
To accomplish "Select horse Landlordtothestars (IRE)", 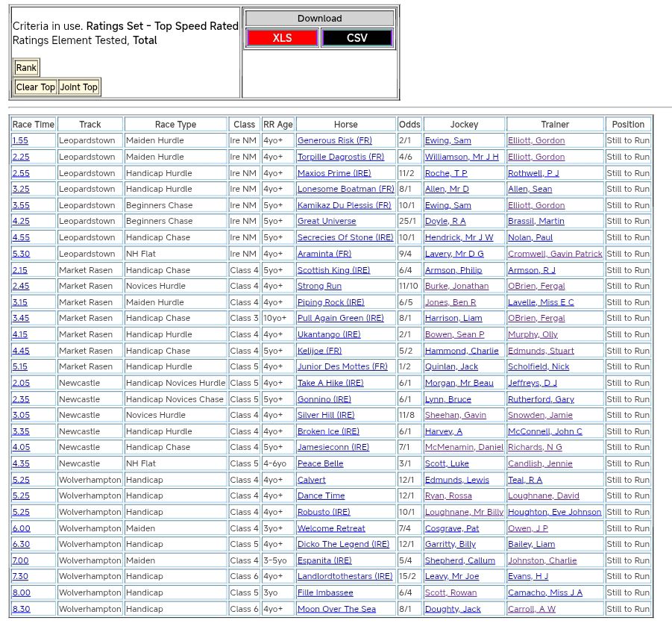I will (x=345, y=577).
